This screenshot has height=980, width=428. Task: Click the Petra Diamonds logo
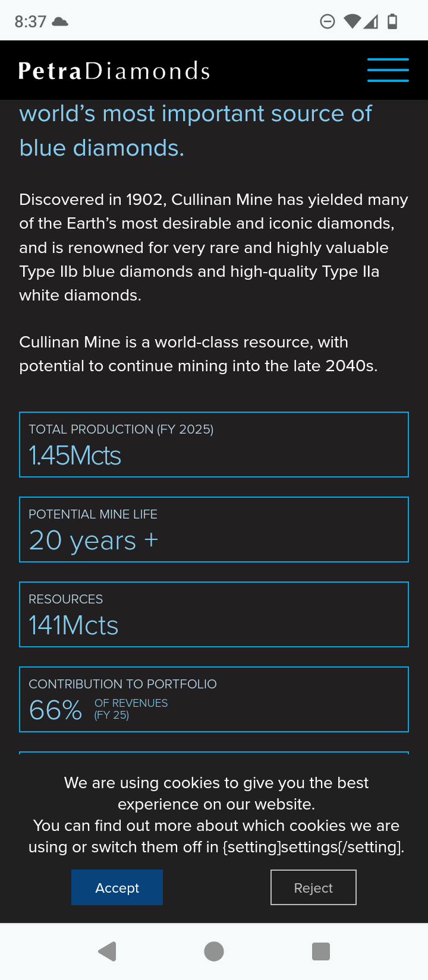114,71
